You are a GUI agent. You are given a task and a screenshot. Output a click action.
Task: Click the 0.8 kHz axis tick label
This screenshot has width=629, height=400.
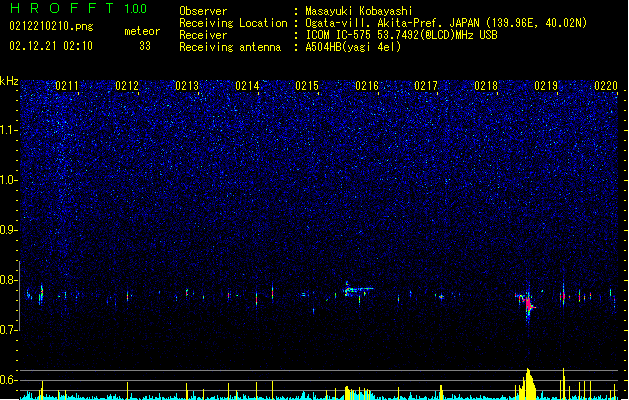click(x=8, y=280)
